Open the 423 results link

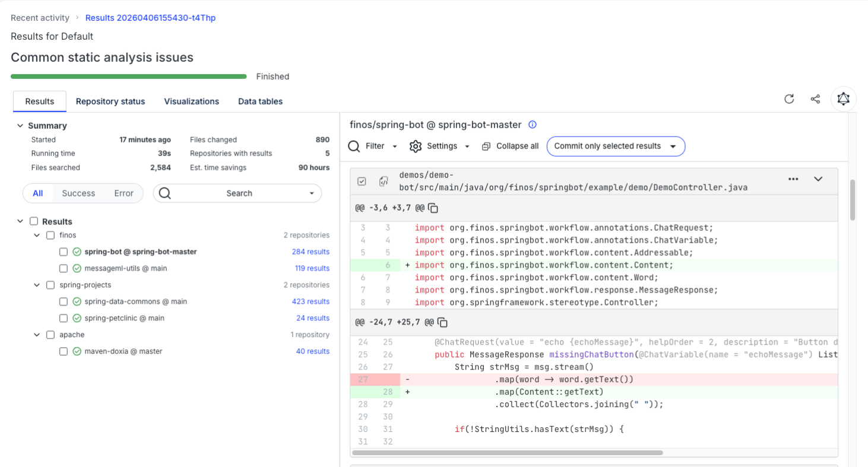(x=311, y=301)
